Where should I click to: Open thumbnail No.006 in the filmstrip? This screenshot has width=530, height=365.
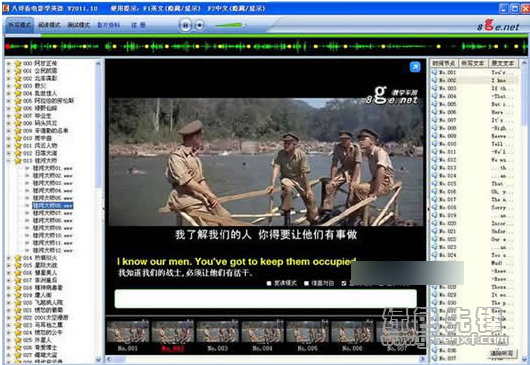tap(352, 332)
